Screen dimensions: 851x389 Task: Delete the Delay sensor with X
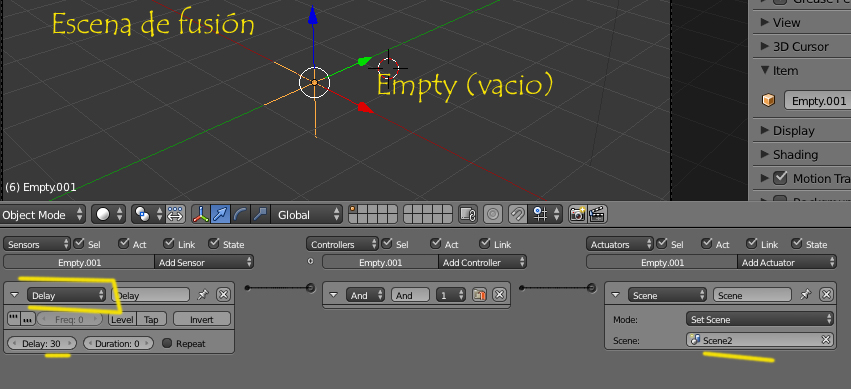click(223, 295)
